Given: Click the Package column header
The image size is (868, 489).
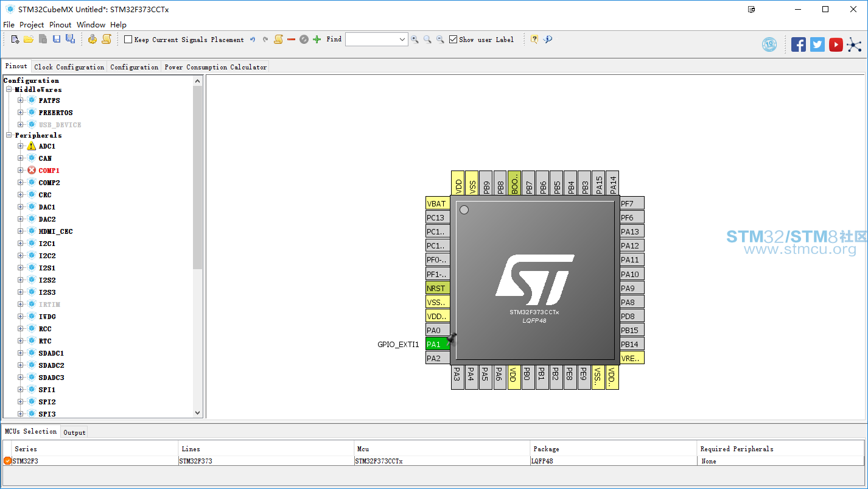Looking at the screenshot, I should tap(613, 449).
